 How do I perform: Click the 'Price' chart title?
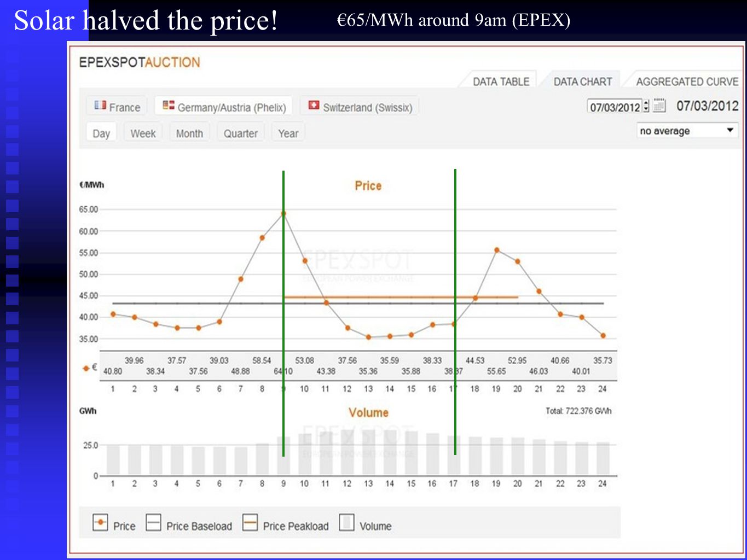pyautogui.click(x=368, y=185)
